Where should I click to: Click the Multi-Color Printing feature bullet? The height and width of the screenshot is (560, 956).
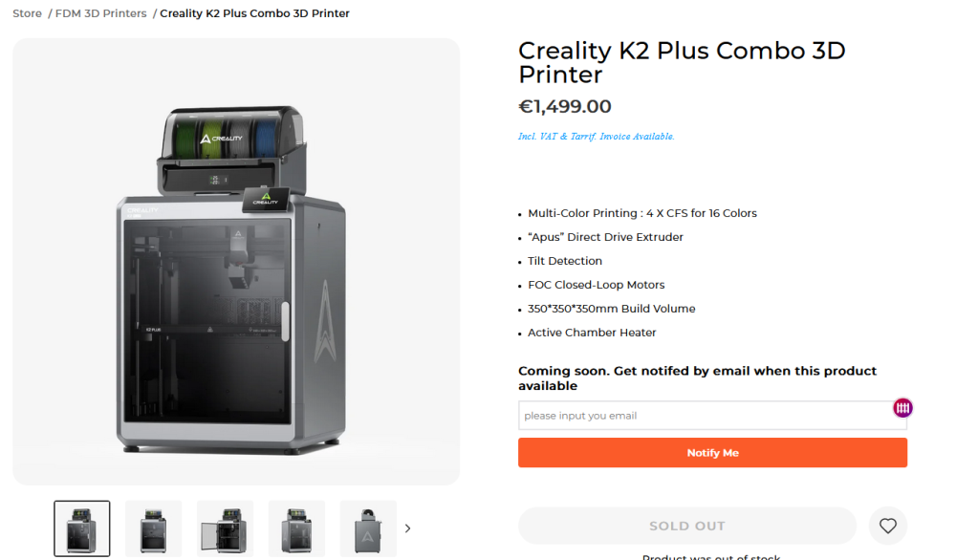tap(641, 213)
